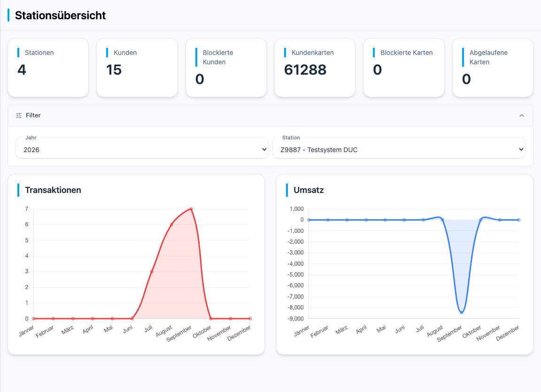Click the Blockierte Kunden card label
Image resolution: width=541 pixels, height=392 pixels.
tap(218, 57)
